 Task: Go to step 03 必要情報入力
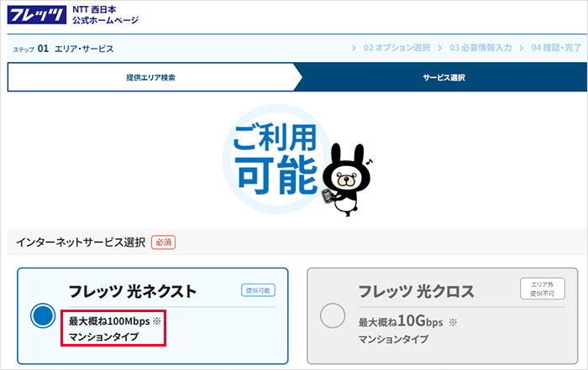pyautogui.click(x=480, y=48)
